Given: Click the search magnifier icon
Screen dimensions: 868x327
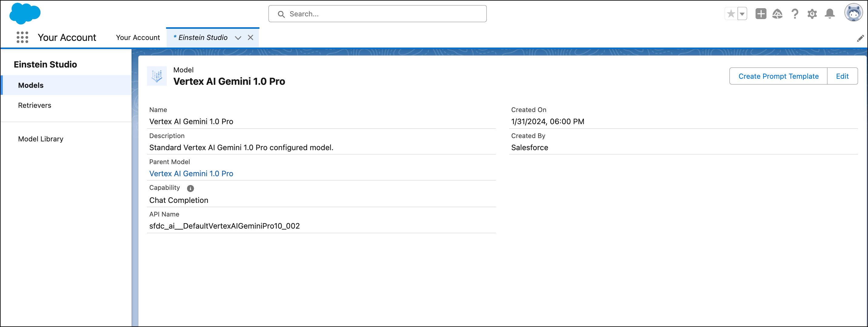Looking at the screenshot, I should click(281, 14).
